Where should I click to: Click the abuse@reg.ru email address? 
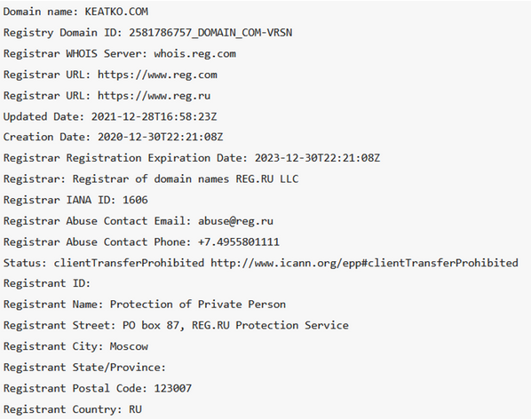[x=235, y=221]
